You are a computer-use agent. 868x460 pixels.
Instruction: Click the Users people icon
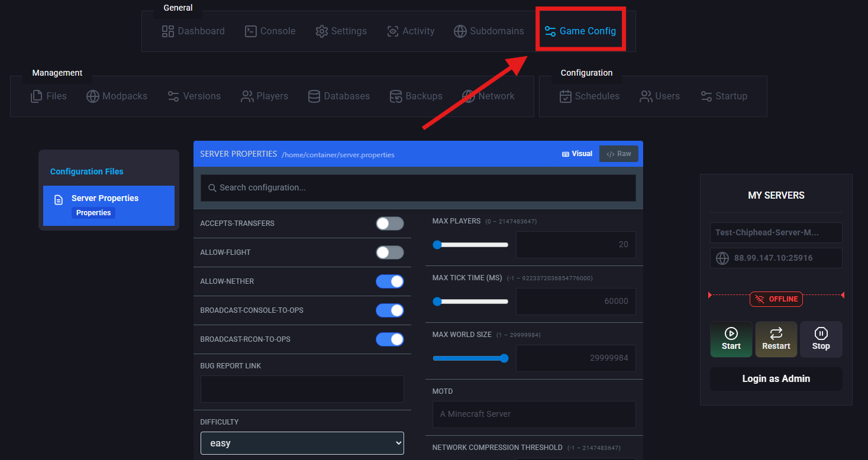pos(646,96)
